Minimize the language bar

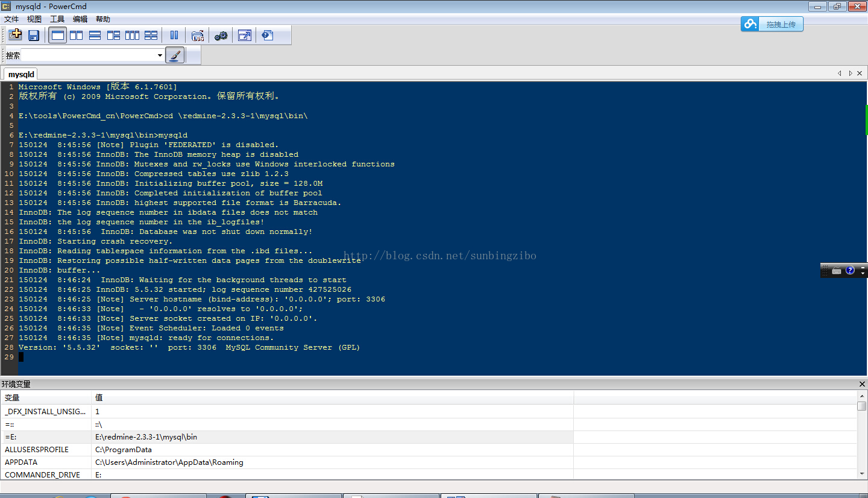tap(863, 267)
